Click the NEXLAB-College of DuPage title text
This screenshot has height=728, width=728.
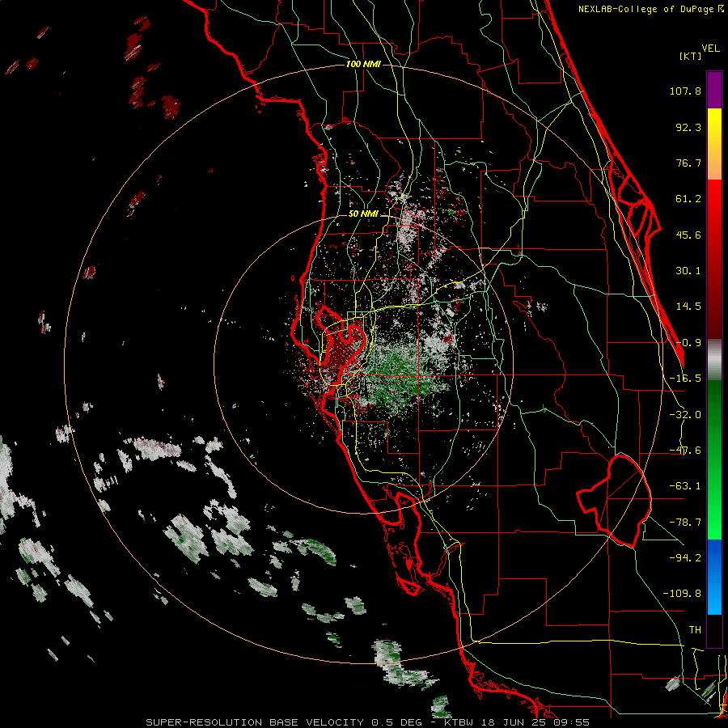click(651, 9)
